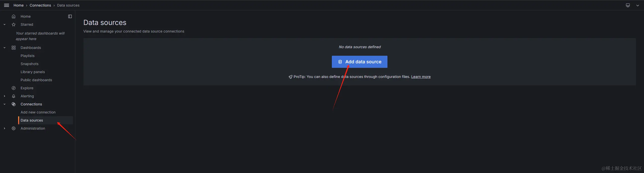This screenshot has width=644, height=173.
Task: Open Snapshots under Dashboards
Action: point(29,64)
